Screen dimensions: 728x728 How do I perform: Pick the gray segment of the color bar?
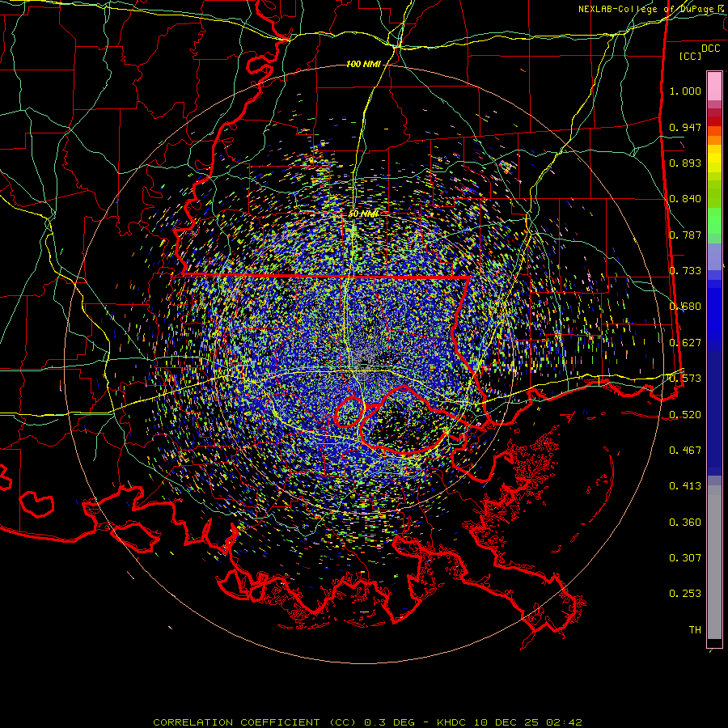coord(714,562)
